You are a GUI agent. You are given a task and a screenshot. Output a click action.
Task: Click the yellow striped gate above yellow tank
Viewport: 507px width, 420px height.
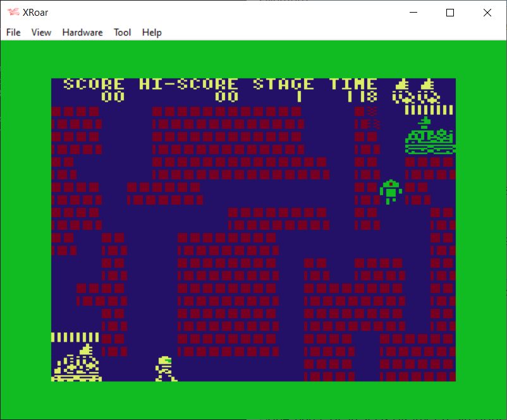(x=75, y=337)
